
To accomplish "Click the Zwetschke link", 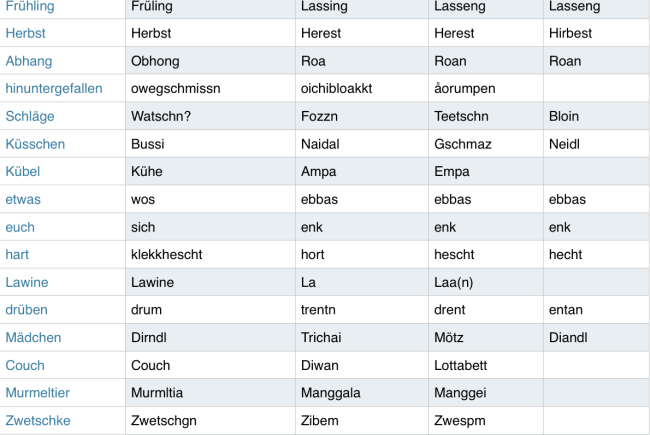I will (x=38, y=420).
